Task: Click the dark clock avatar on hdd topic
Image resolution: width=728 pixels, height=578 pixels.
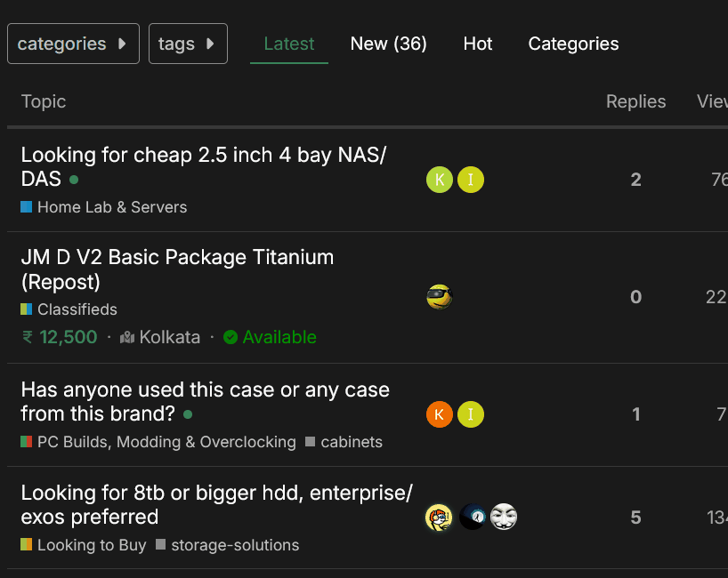Action: [473, 517]
